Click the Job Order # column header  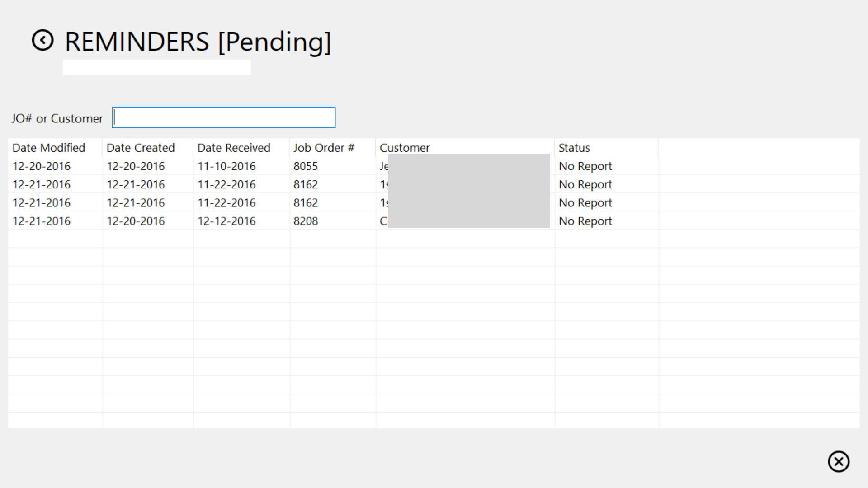point(324,148)
